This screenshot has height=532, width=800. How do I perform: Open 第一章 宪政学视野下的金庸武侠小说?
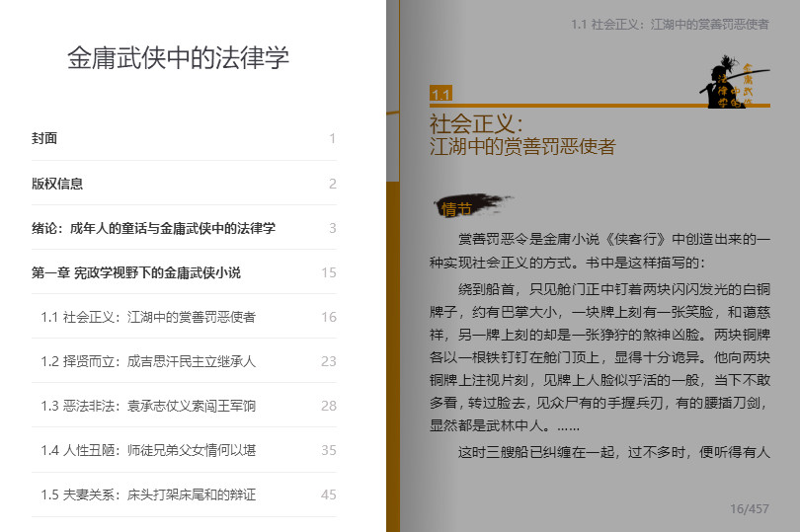[x=136, y=272]
